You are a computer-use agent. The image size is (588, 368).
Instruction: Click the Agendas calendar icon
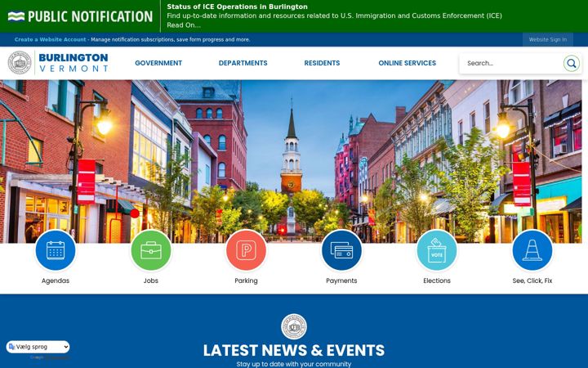coord(56,250)
